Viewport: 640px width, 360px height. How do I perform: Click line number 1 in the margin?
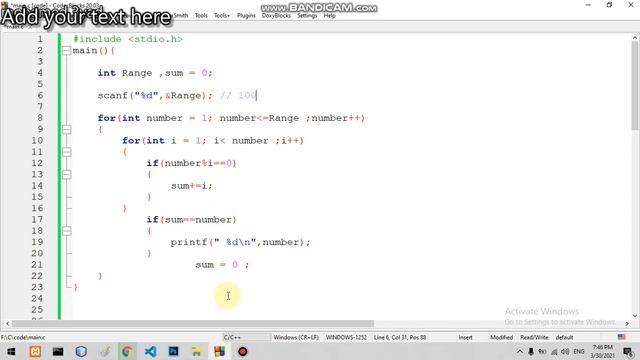pyautogui.click(x=40, y=39)
